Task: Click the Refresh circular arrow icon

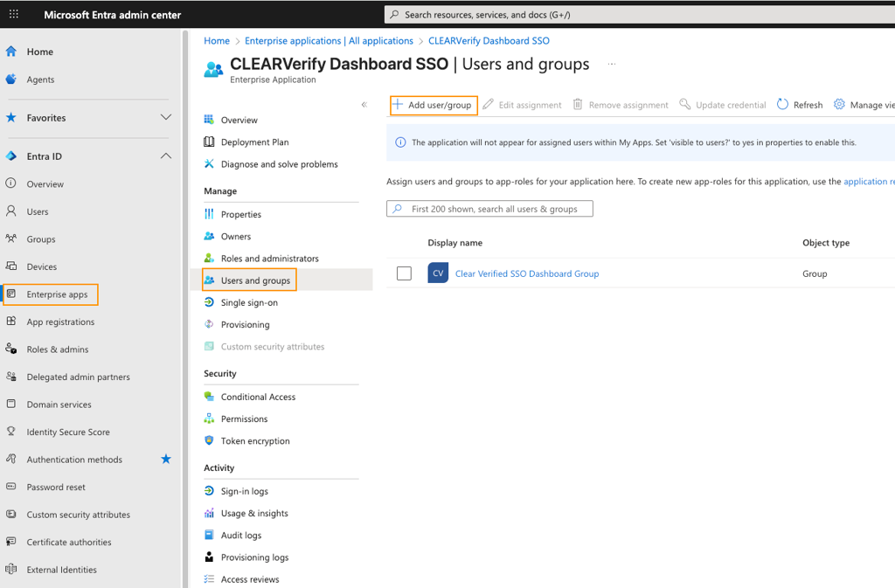Action: point(782,104)
